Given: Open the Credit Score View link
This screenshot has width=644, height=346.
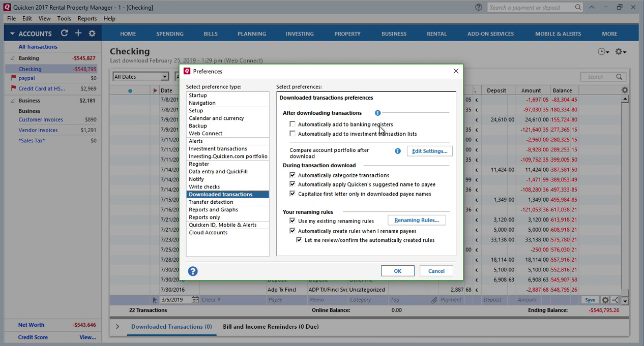Looking at the screenshot, I should (x=87, y=337).
